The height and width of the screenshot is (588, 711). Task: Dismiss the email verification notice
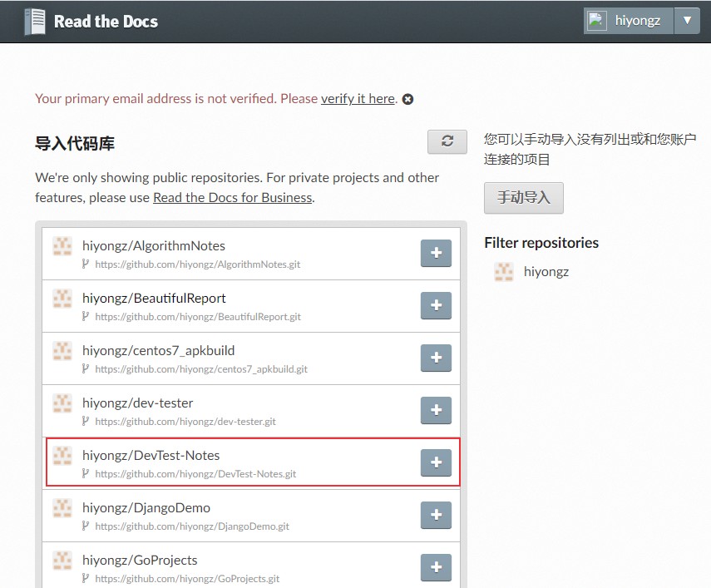407,99
